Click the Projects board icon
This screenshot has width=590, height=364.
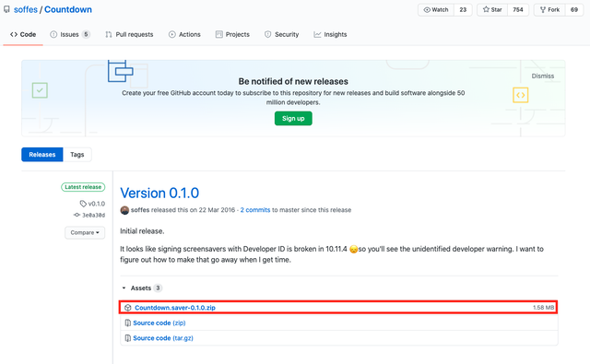(x=219, y=35)
